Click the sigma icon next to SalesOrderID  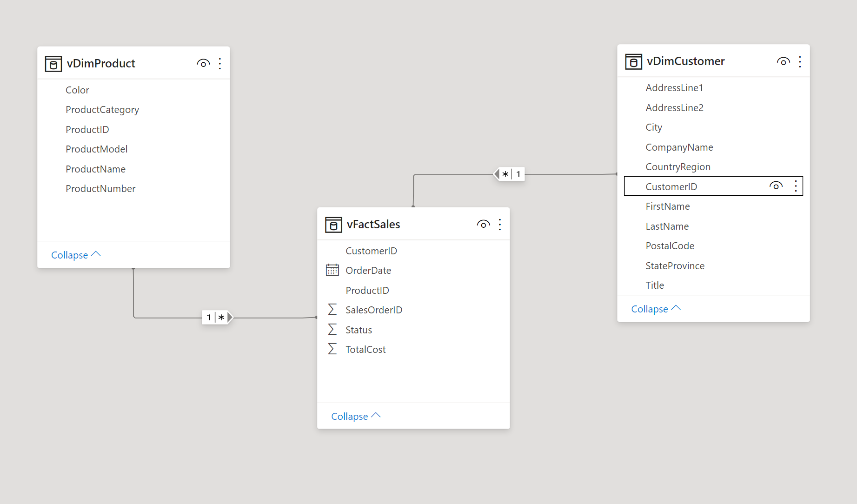(x=332, y=310)
